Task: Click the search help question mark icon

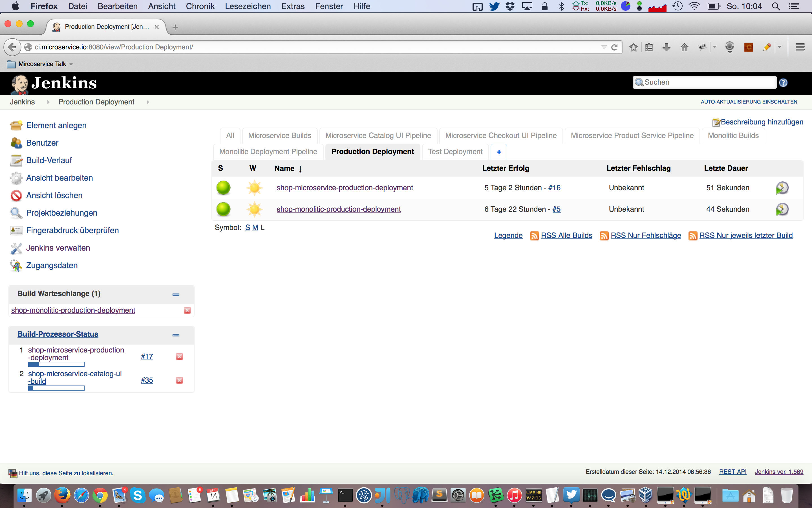Action: 783,83
